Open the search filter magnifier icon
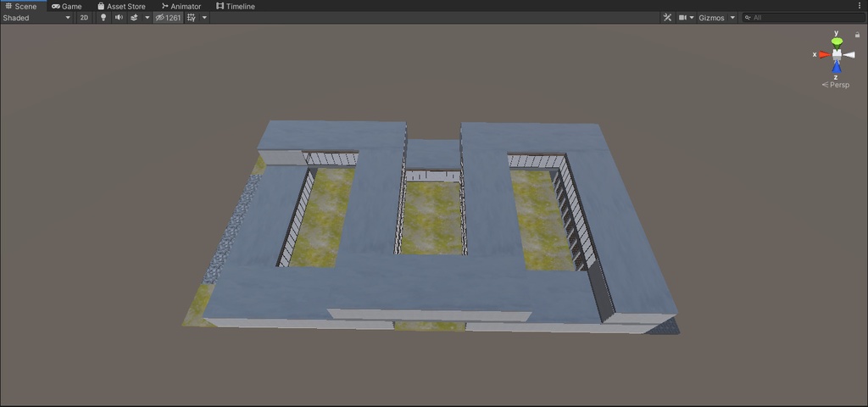 pyautogui.click(x=748, y=18)
